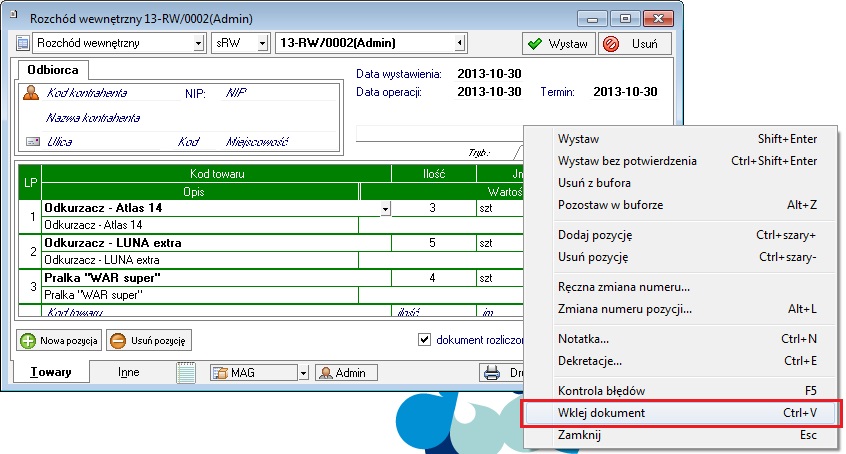Screen dimensions: 846x454
Task: Click the document type icon in toolbar
Action: point(24,44)
